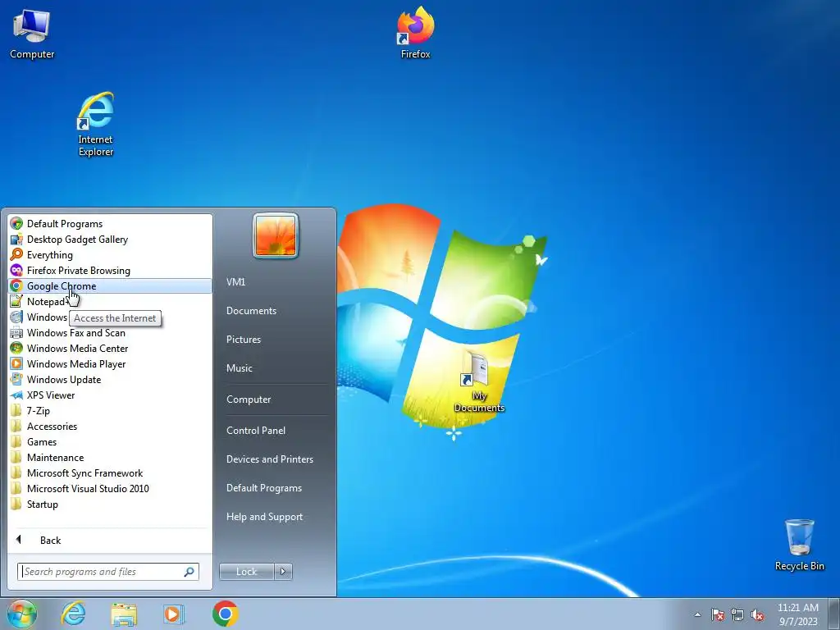Open the VM1 user folder
Image resolution: width=840 pixels, height=630 pixels.
click(274, 282)
